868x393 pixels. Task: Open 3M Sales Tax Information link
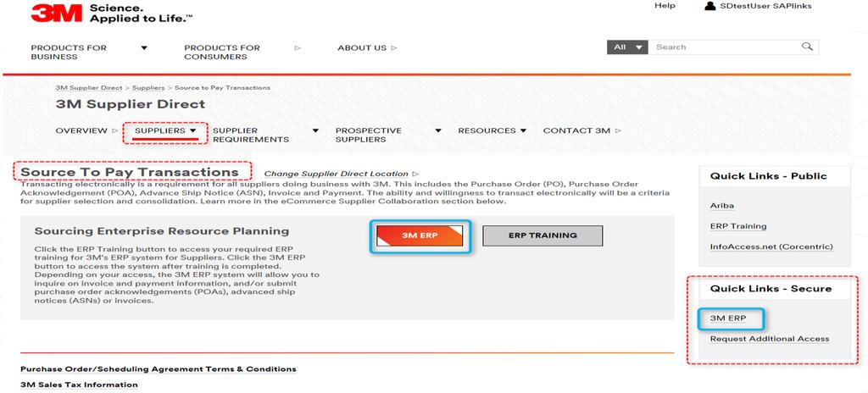pos(79,385)
